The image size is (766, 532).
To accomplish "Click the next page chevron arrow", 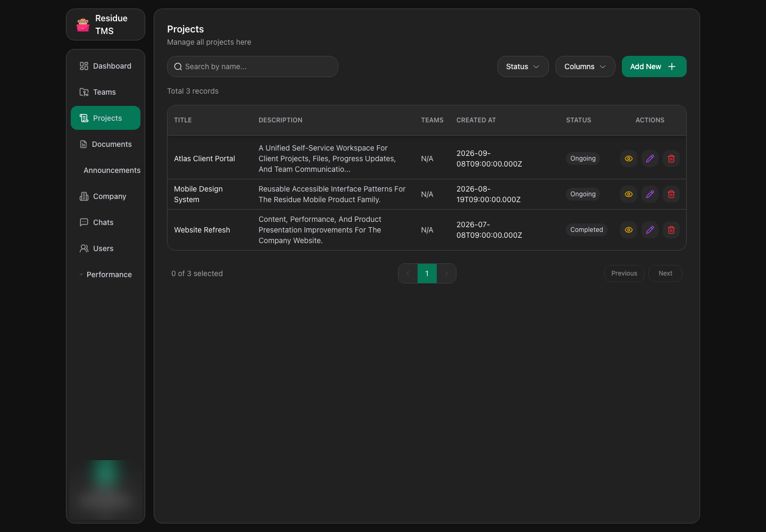I will [x=446, y=273].
